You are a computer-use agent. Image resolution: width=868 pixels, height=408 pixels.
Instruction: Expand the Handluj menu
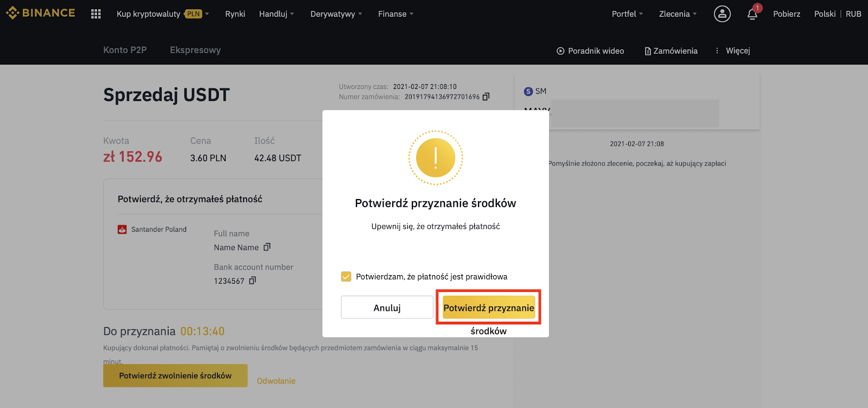[277, 14]
